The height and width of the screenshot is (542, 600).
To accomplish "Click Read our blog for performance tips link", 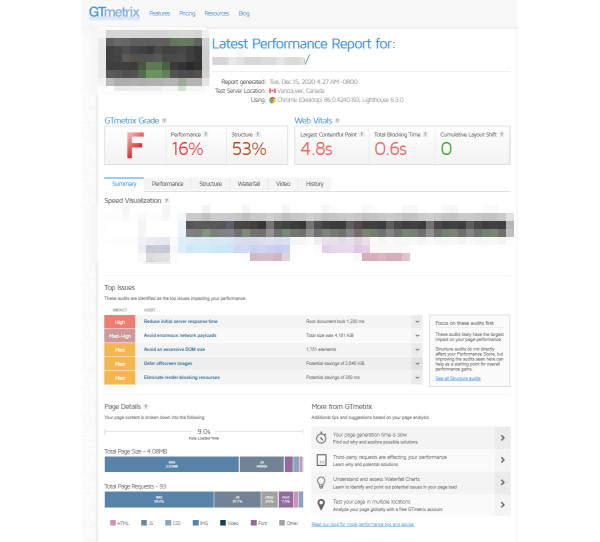I will tap(363, 524).
